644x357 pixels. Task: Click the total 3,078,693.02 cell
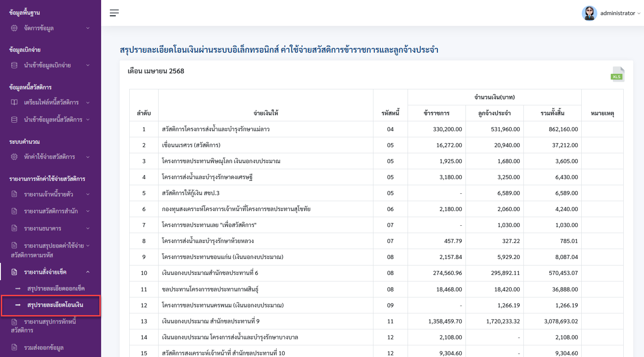(561, 321)
